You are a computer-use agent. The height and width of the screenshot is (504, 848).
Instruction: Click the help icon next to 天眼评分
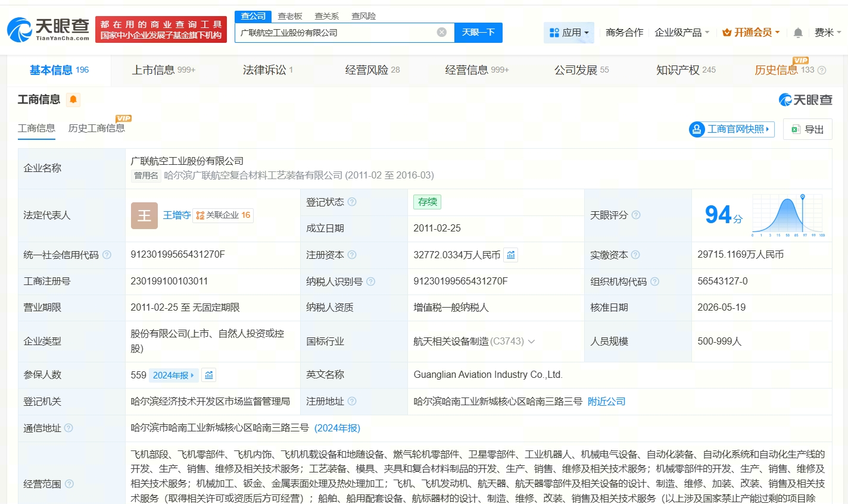pyautogui.click(x=636, y=215)
